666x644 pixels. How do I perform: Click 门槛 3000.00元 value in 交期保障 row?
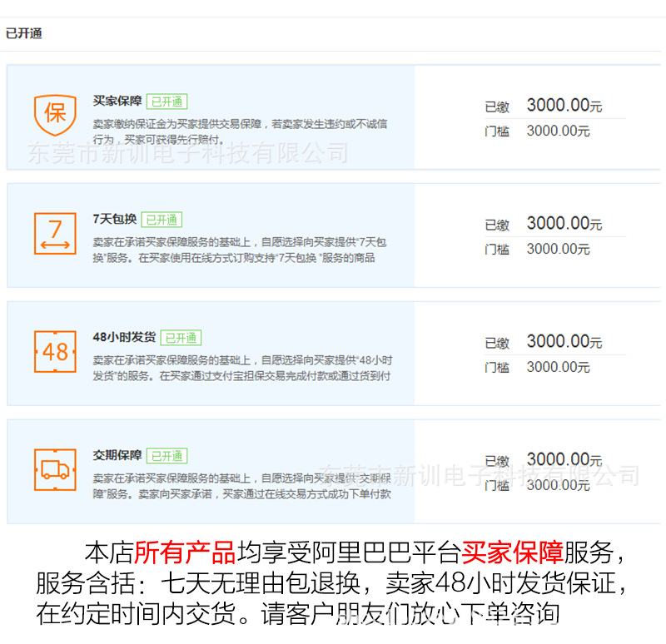coord(558,485)
